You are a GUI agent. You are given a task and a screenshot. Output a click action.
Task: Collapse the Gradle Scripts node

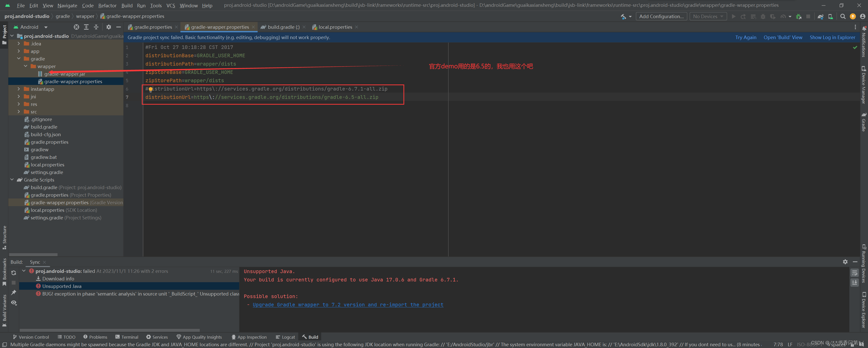(x=12, y=180)
